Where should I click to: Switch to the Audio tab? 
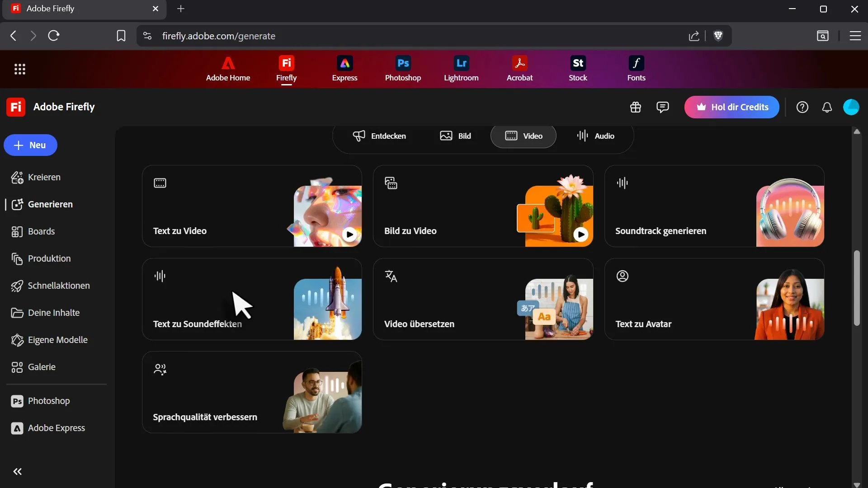[x=595, y=136]
